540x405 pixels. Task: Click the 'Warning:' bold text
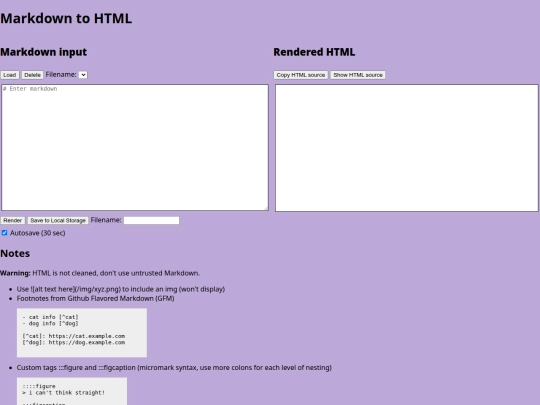pyautogui.click(x=15, y=273)
